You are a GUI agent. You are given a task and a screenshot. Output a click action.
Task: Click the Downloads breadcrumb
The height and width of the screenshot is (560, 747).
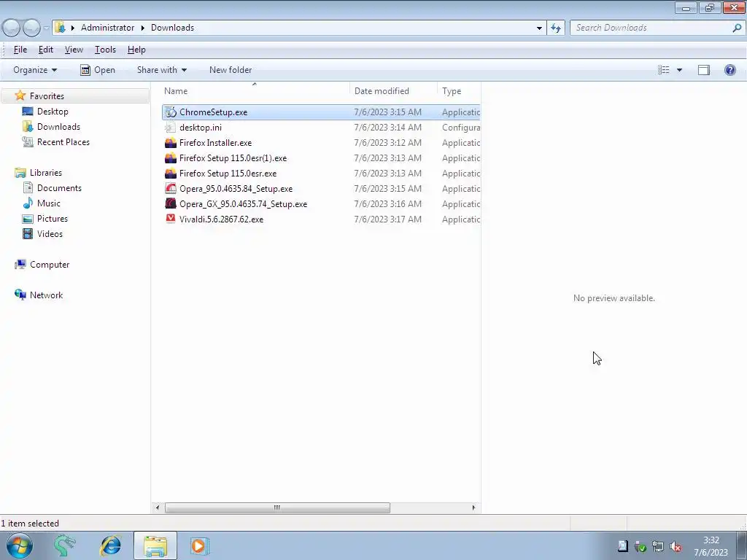[x=172, y=28]
